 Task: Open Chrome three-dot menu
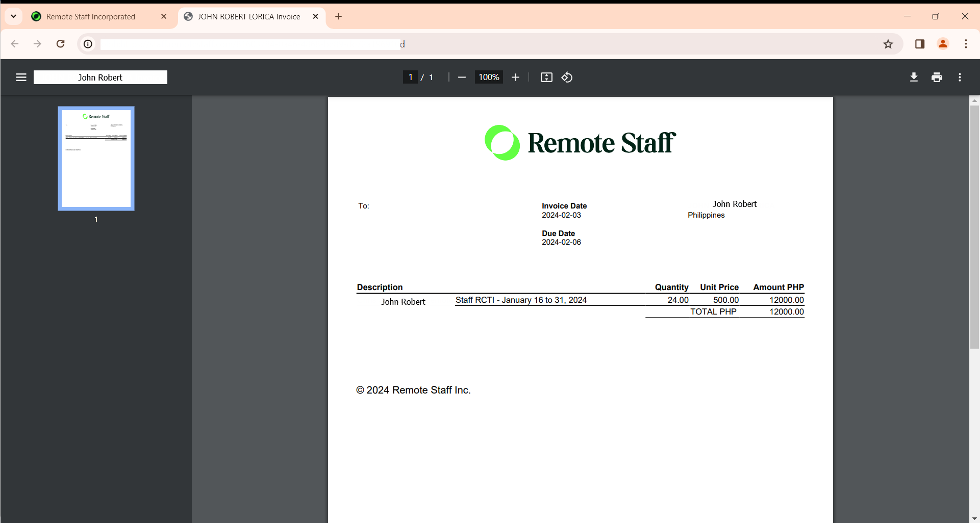click(966, 44)
